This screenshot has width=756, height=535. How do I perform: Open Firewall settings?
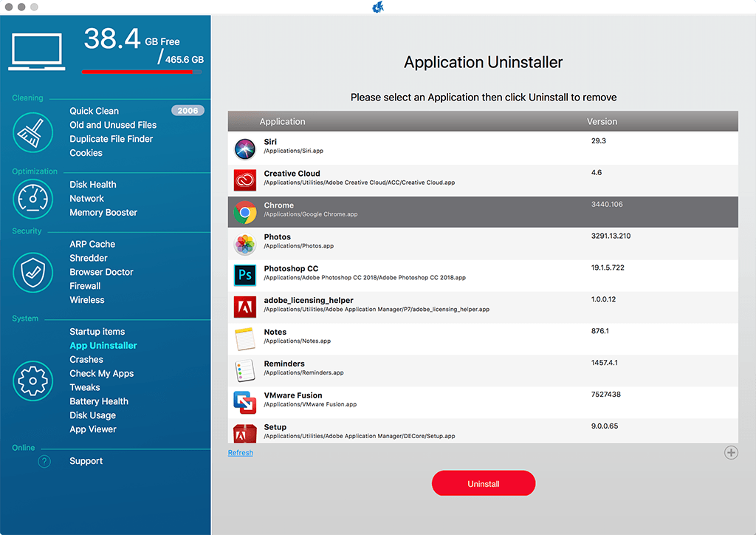85,286
